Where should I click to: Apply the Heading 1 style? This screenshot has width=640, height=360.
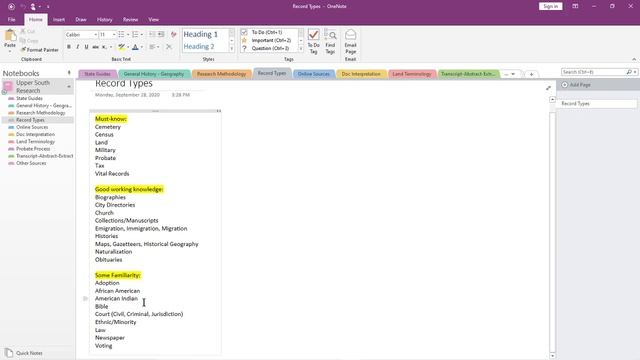point(201,34)
